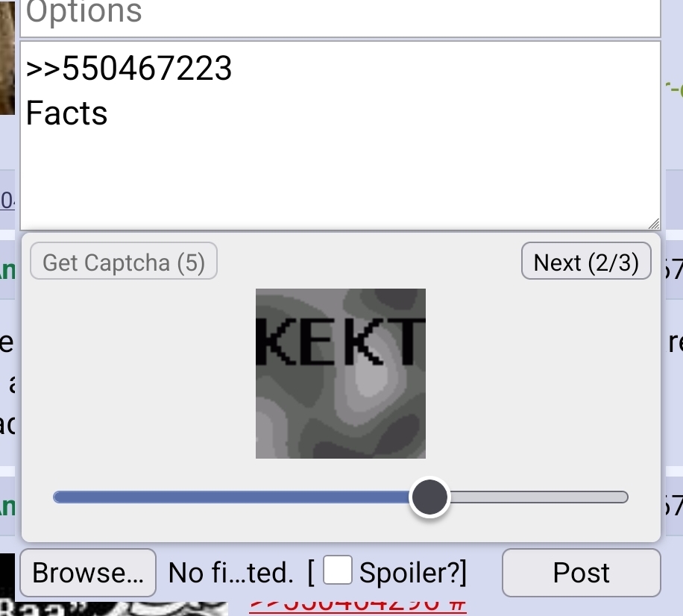Viewport: 683px width, 616px height.
Task: Click the KEKT captcha image
Action: coord(341,374)
